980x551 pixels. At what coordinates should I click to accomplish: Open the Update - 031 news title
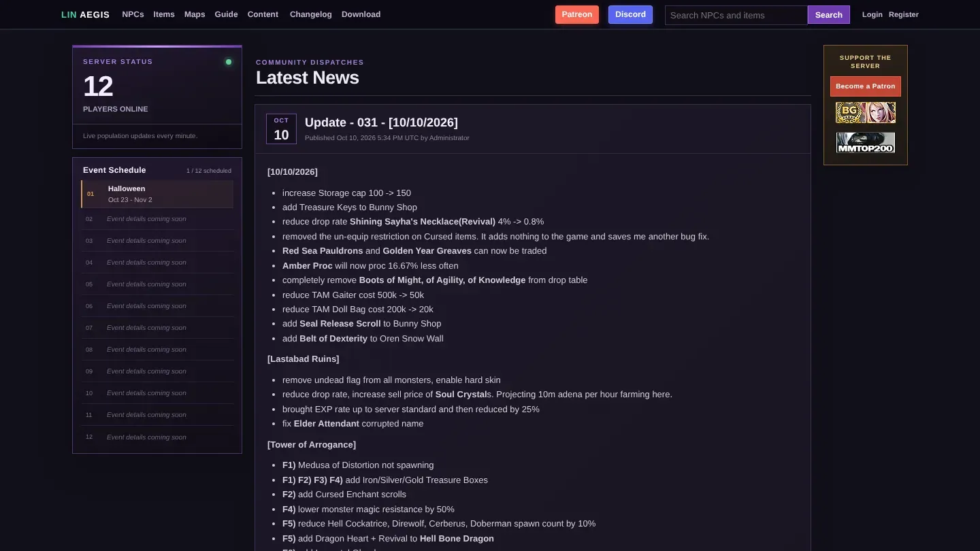(x=381, y=122)
